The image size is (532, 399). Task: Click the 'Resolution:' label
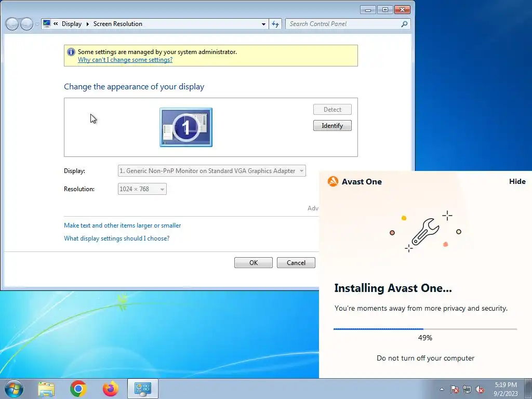click(79, 189)
